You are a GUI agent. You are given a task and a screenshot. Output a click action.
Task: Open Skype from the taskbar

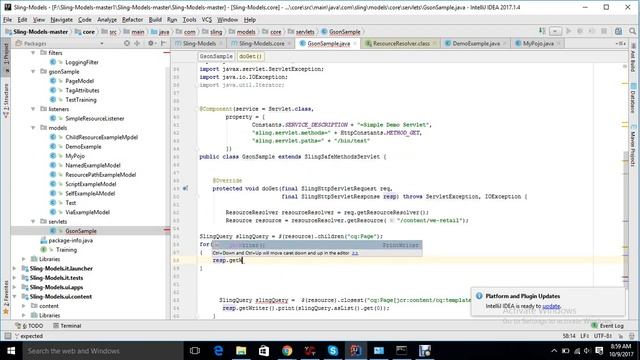point(333,351)
